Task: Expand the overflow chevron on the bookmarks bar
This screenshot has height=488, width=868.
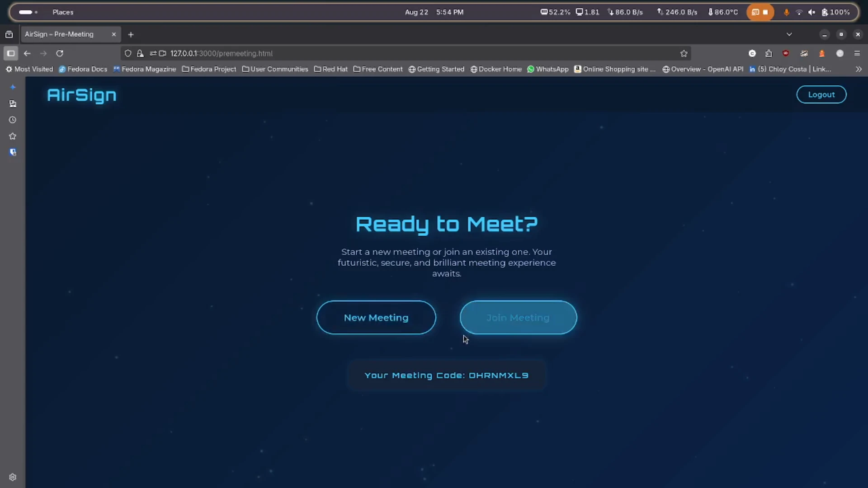Action: [859, 69]
